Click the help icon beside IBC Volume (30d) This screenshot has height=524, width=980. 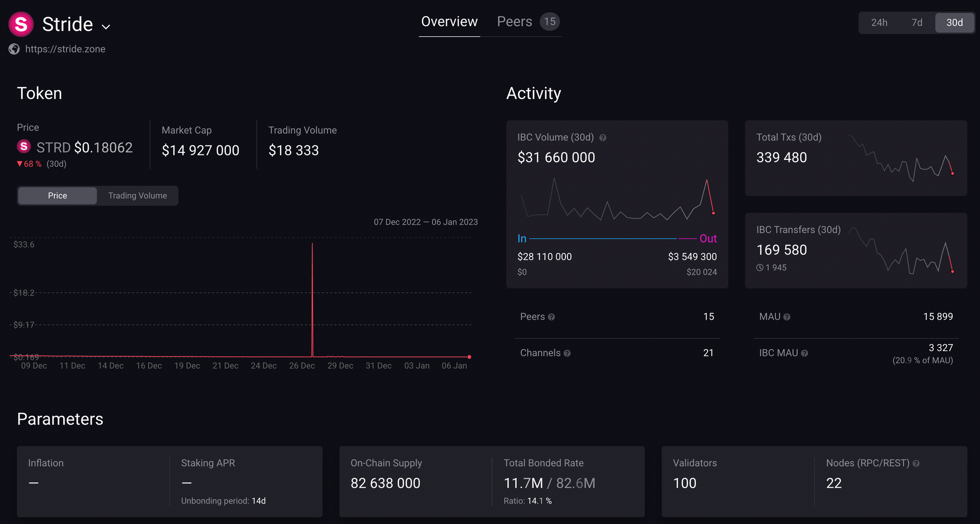603,138
